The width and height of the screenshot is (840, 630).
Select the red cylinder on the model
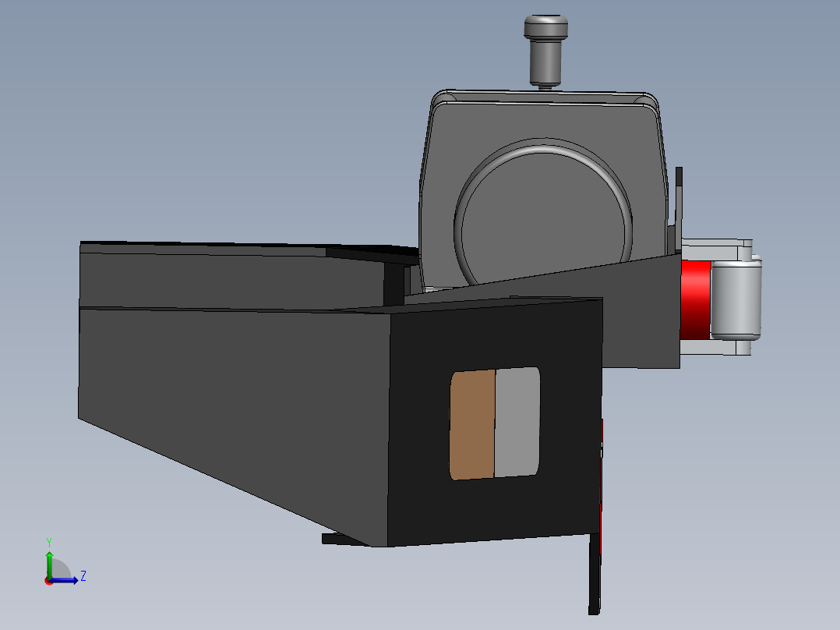695,300
